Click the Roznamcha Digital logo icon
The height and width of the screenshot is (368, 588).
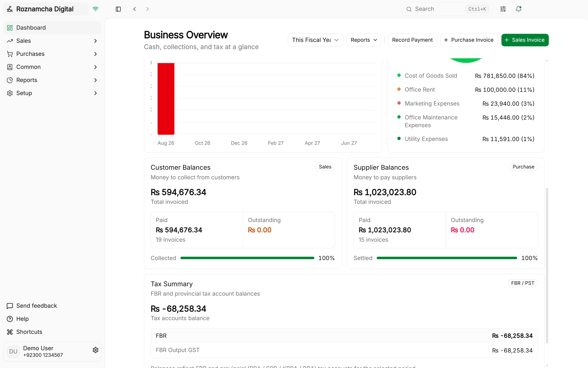10,9
